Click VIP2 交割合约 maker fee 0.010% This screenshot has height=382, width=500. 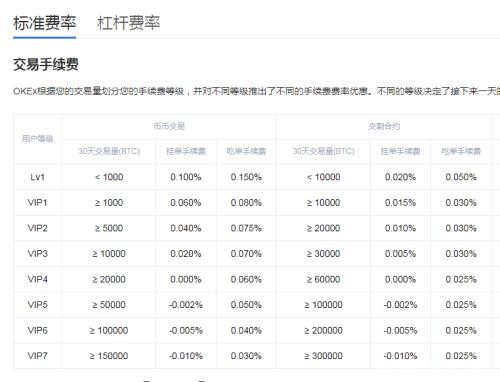400,228
